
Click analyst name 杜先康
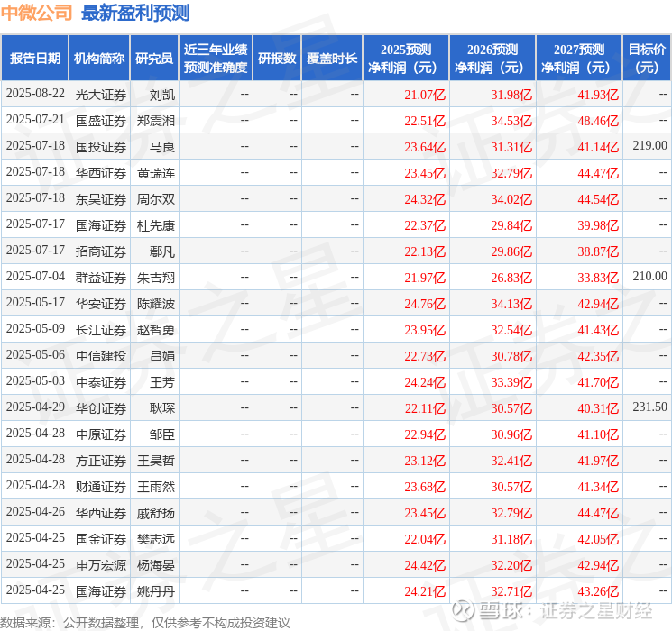[156, 225]
